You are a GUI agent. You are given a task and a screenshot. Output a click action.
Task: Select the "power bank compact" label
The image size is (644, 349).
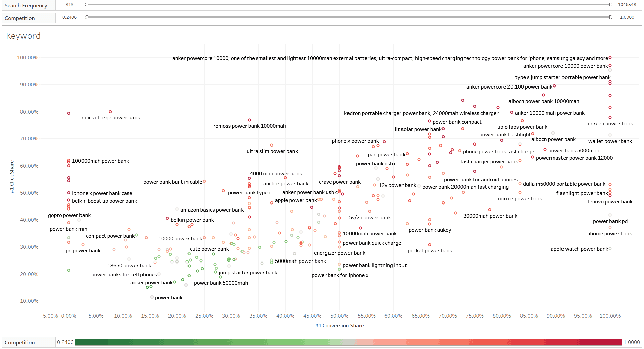pyautogui.click(x=457, y=122)
